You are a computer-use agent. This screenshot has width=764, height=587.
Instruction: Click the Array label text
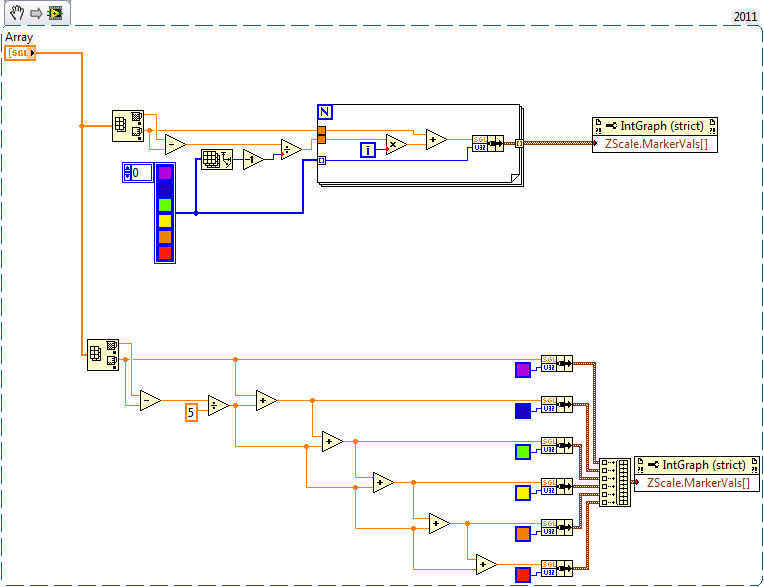pos(19,38)
